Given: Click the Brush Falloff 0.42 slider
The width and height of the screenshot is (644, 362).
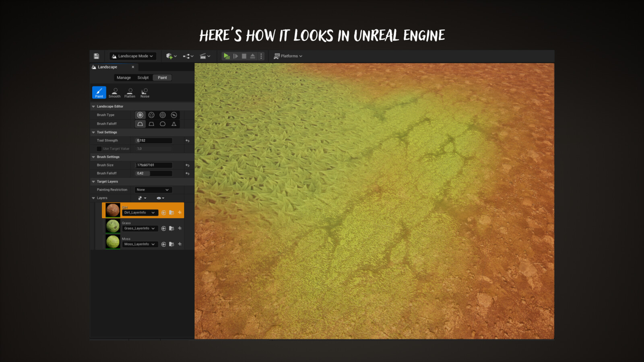Looking at the screenshot, I should [154, 173].
